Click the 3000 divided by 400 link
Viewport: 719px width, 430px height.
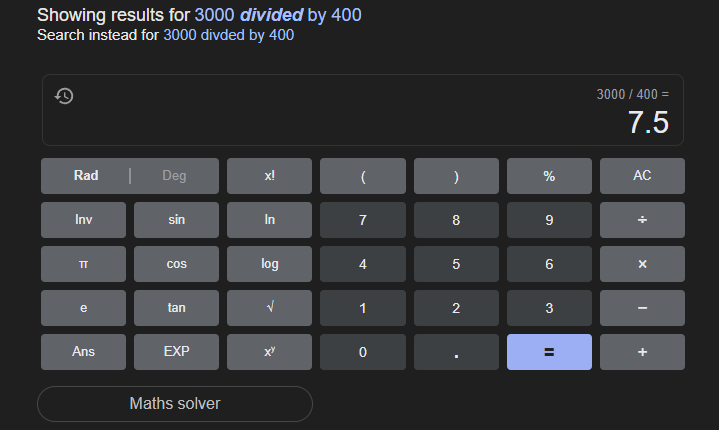(278, 15)
